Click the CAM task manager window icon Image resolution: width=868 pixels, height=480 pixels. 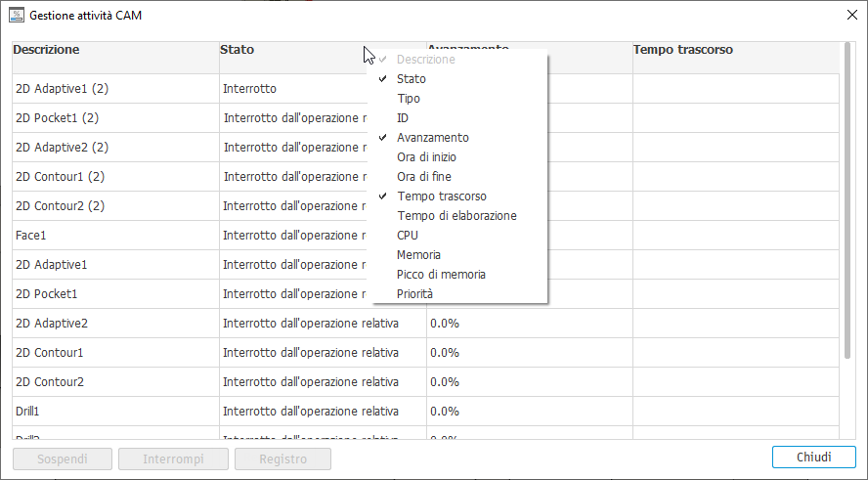(x=17, y=16)
